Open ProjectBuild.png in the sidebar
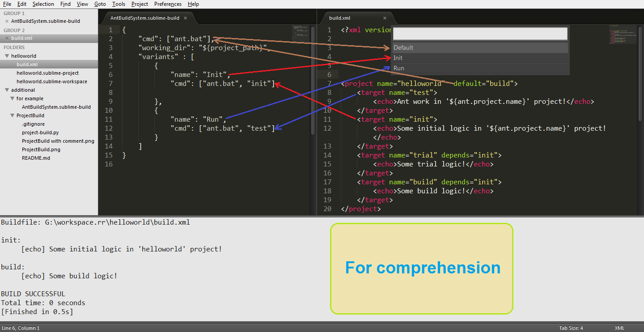 41,149
